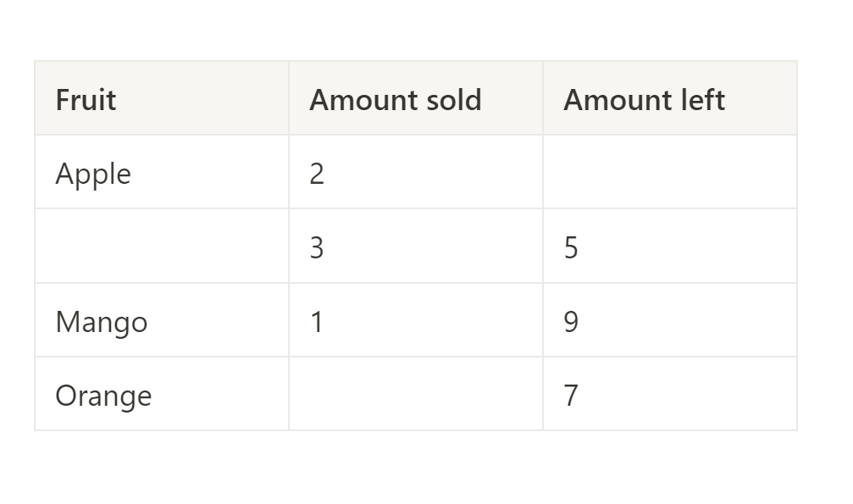853x504 pixels.
Task: Click the empty Fruit cell beside 3
Action: (162, 246)
